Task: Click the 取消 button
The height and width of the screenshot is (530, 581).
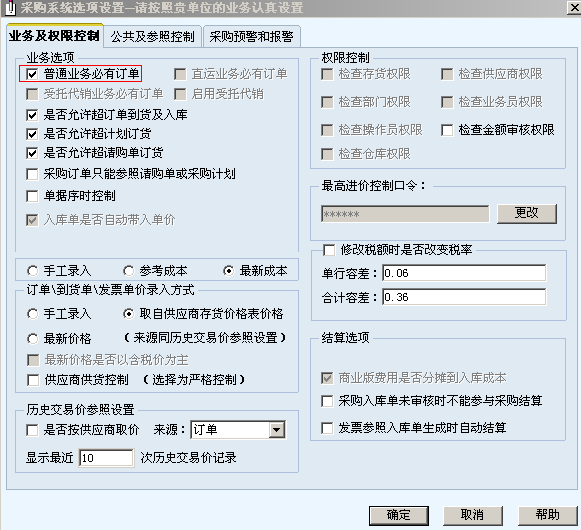Action: [x=473, y=515]
